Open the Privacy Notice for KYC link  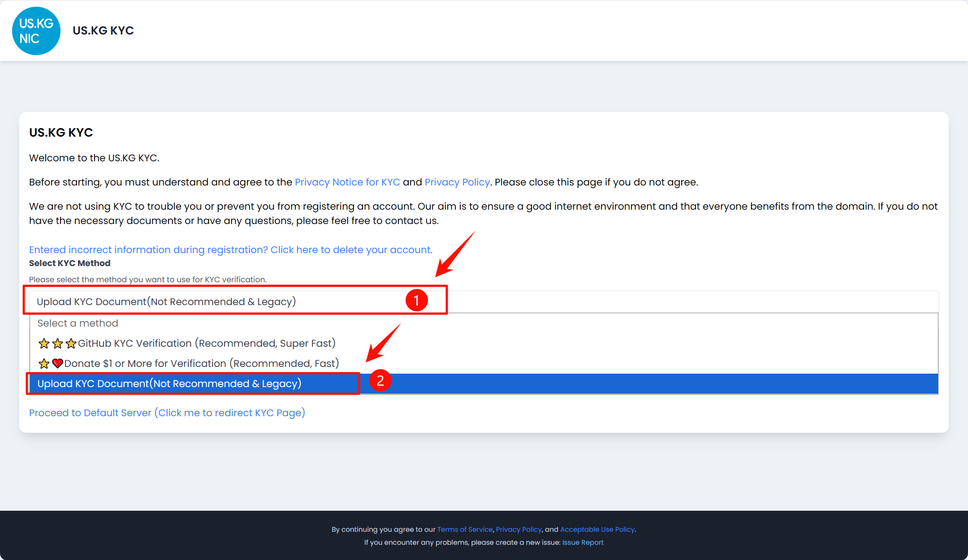347,182
